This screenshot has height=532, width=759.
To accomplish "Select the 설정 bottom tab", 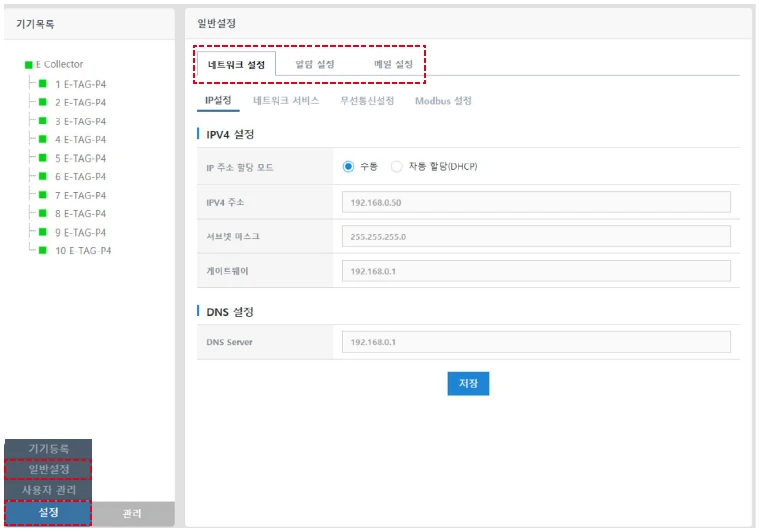I will pos(48,513).
